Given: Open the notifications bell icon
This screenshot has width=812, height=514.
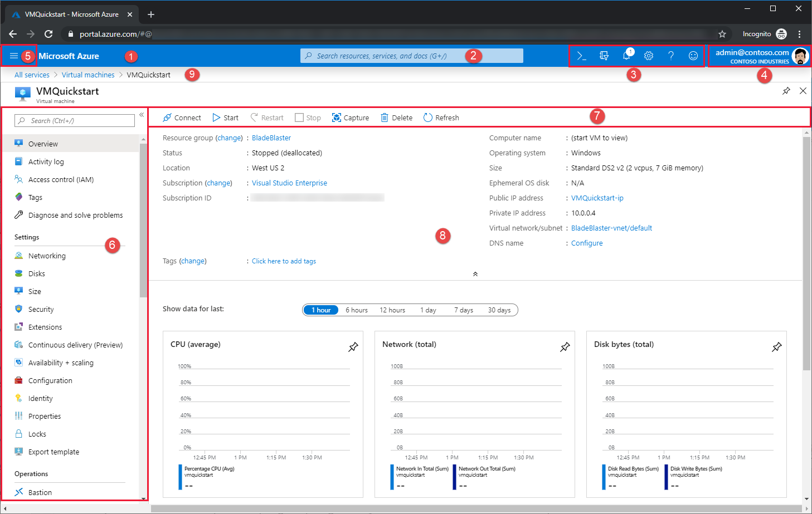Looking at the screenshot, I should (x=626, y=56).
